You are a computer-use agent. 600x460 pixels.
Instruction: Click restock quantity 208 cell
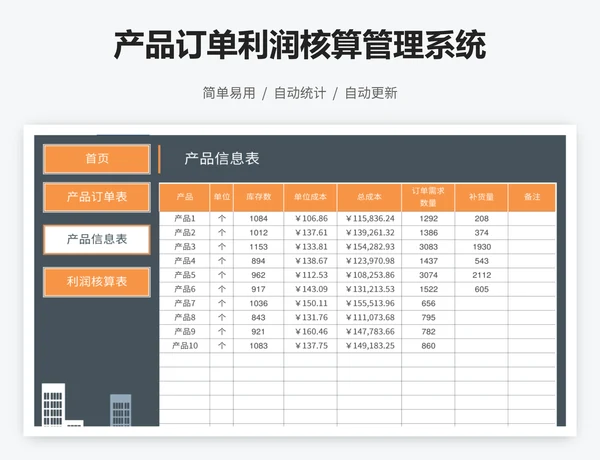coord(481,219)
